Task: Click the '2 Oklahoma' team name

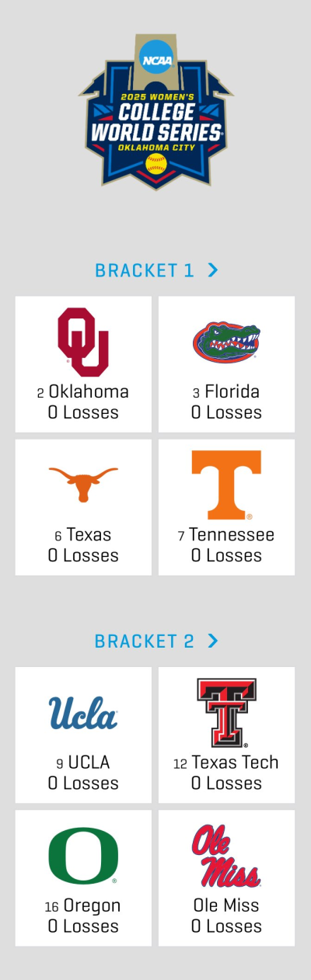Action: (83, 391)
